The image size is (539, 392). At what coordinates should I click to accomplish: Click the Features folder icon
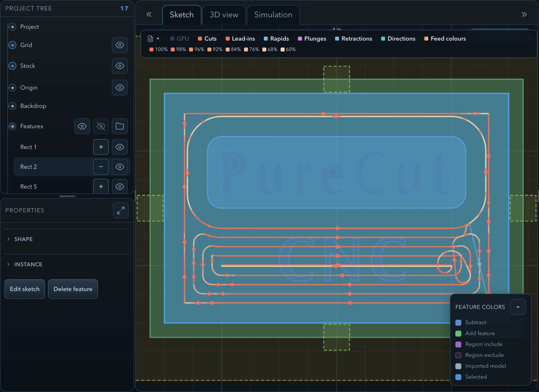tap(120, 126)
